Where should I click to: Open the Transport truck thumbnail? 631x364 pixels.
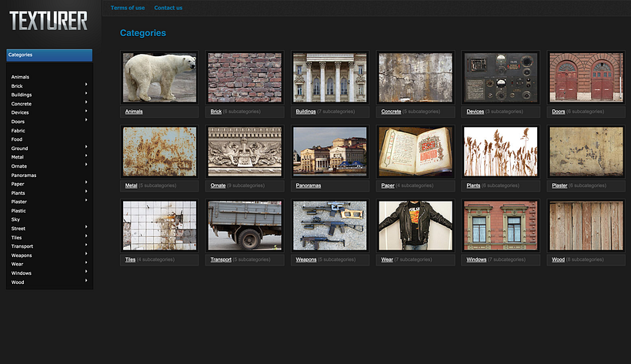(x=245, y=225)
